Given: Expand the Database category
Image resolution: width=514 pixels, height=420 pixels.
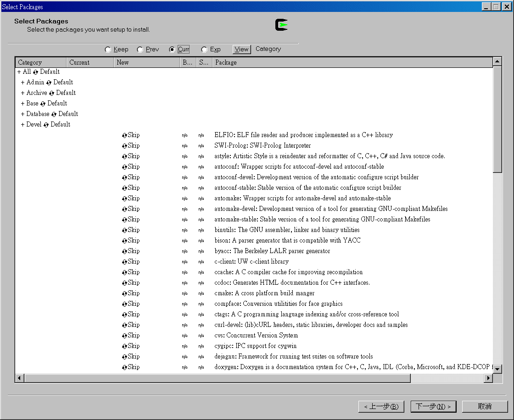Looking at the screenshot, I should tap(22, 114).
